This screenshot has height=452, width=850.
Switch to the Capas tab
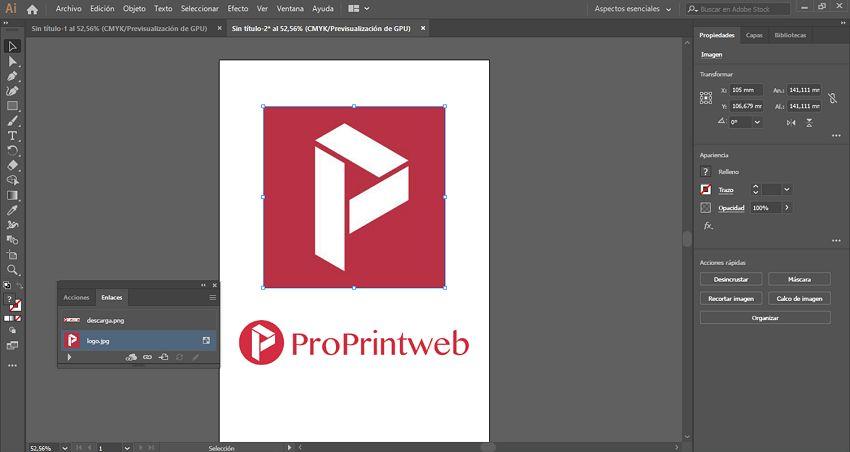click(x=754, y=35)
